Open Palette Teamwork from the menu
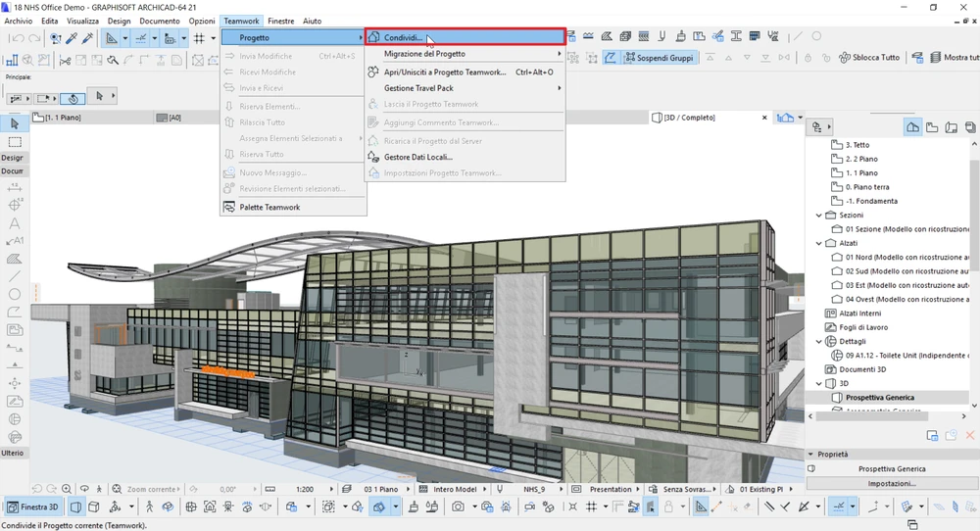This screenshot has width=980, height=531. point(269,207)
